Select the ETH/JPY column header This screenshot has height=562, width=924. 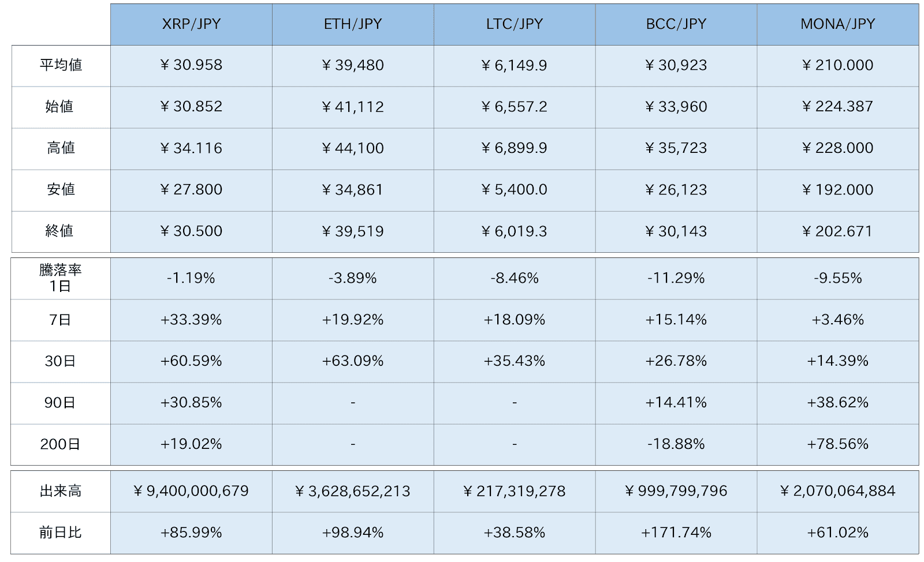tap(353, 24)
